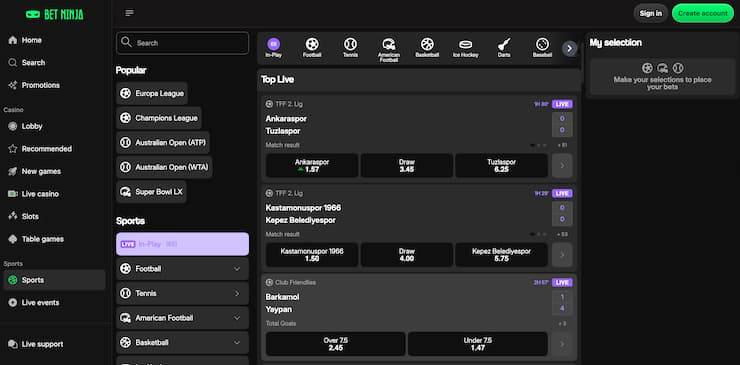
Task: Open Australian Open (WTA)
Action: click(x=164, y=167)
